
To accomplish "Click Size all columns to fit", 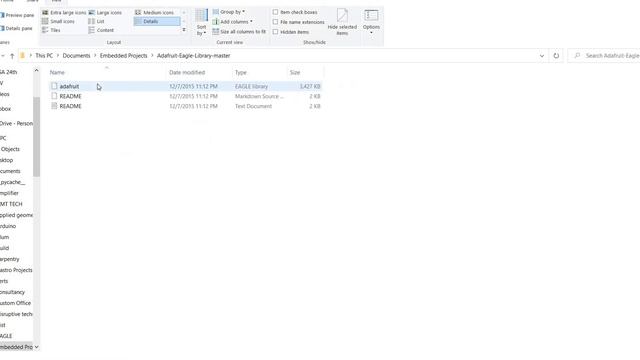I will click(239, 31).
